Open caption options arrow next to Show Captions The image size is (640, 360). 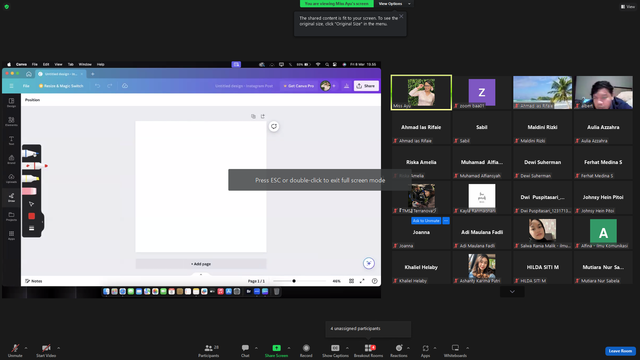[347, 348]
